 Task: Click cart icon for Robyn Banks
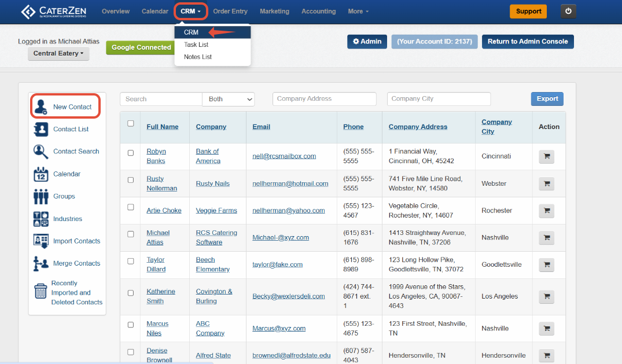coord(547,156)
